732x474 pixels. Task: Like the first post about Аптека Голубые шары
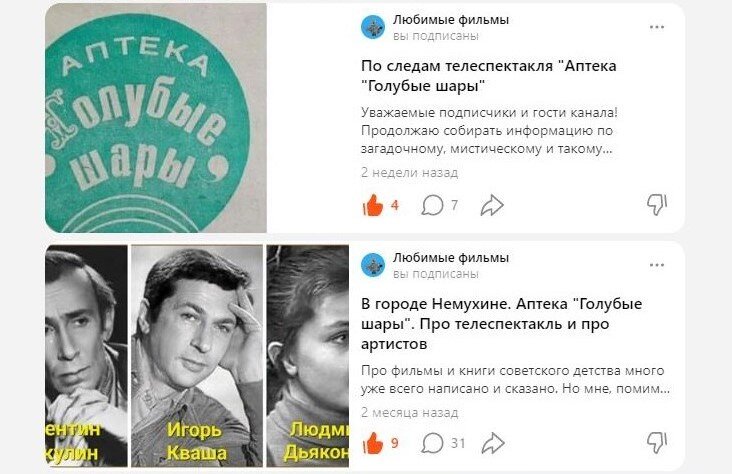[373, 205]
